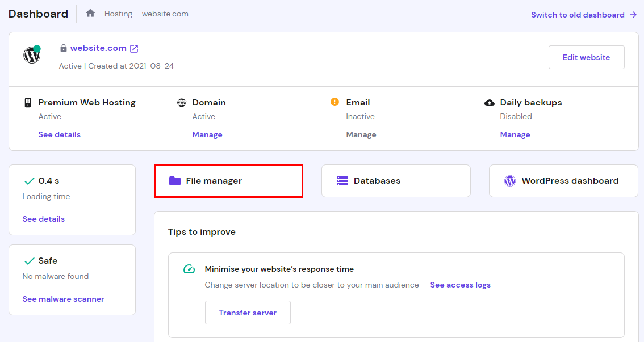Click the Daily backups cloud icon
This screenshot has height=342, width=644.
click(489, 102)
